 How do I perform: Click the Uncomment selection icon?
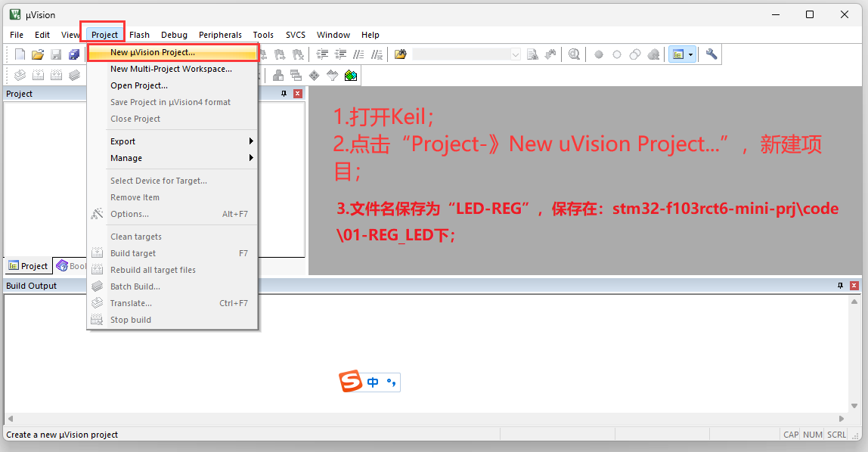coord(377,54)
